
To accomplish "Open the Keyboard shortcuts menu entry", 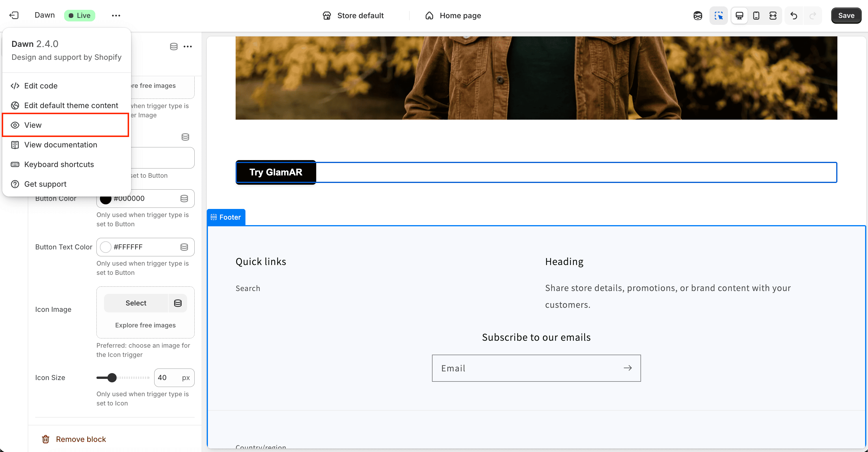I will pos(59,164).
